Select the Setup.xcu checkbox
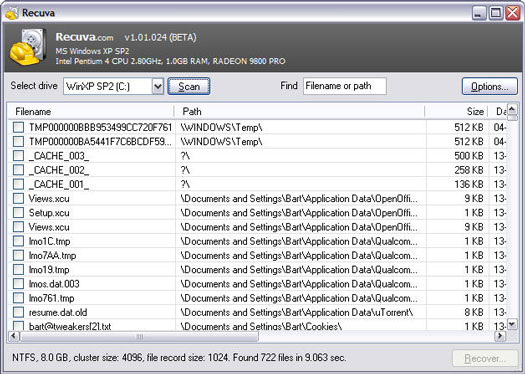 (18, 213)
